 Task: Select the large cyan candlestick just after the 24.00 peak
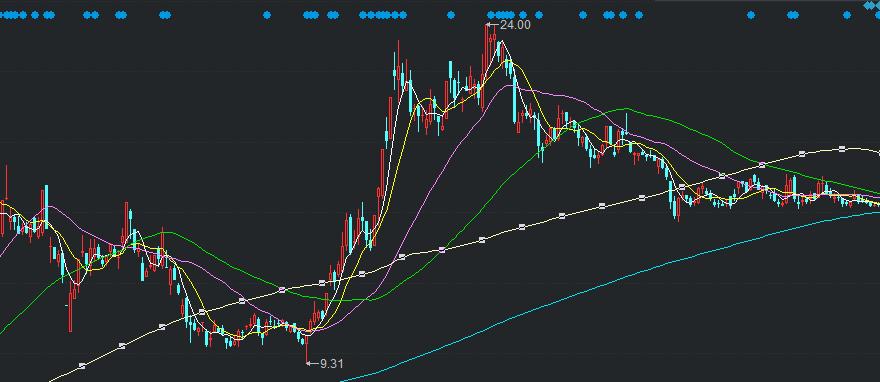click(x=515, y=99)
